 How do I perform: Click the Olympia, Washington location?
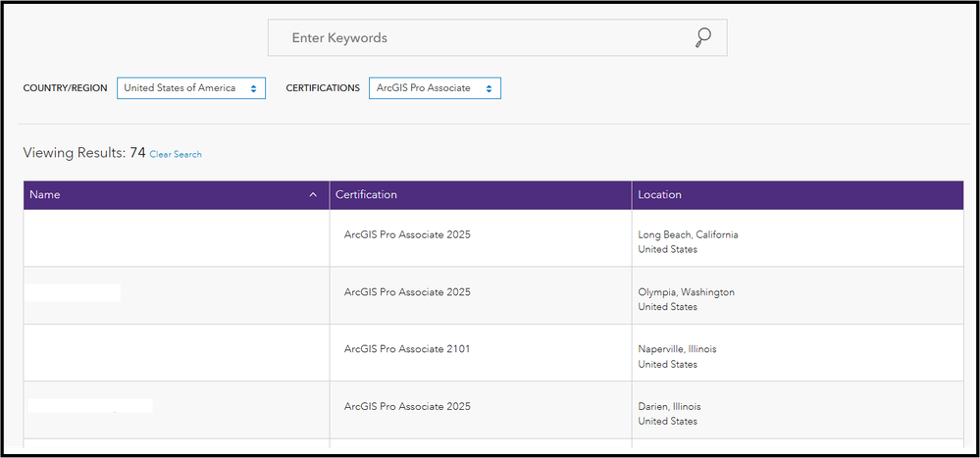click(x=687, y=292)
